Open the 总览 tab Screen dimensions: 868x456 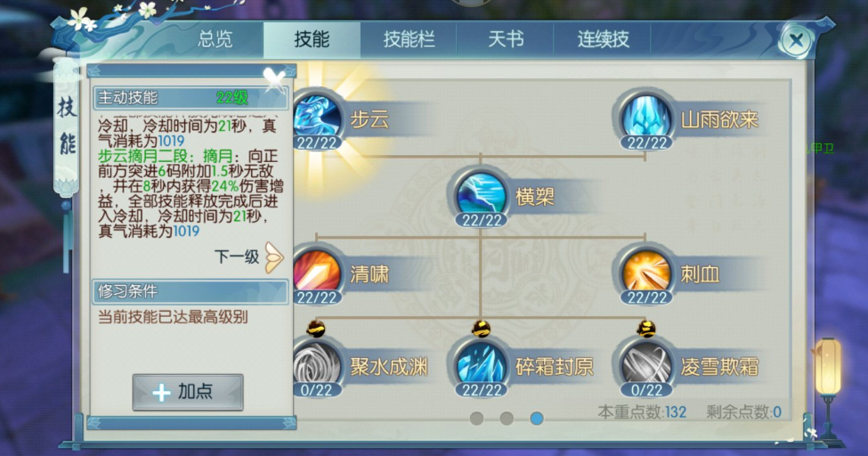215,39
